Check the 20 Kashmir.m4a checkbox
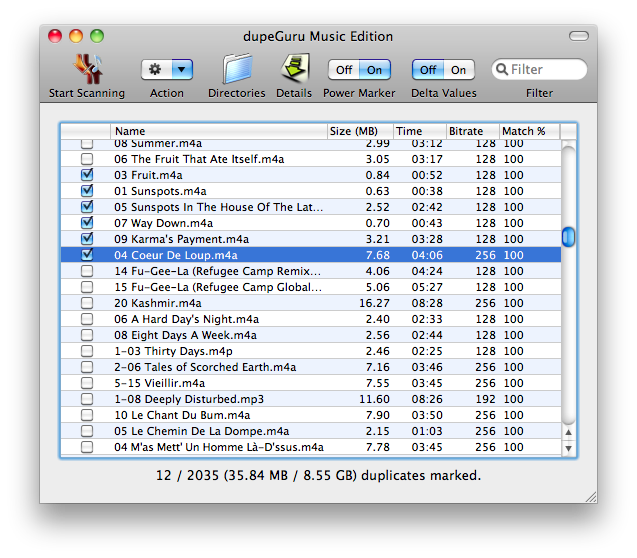Screen dimensions: 637x558 87,303
